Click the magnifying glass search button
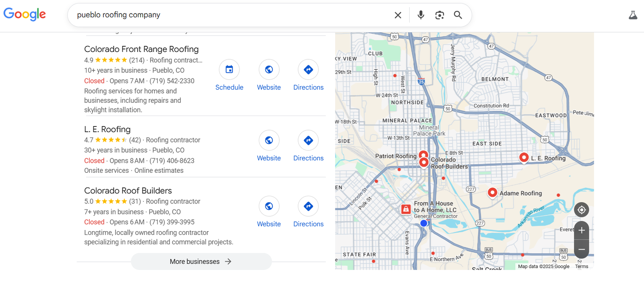 click(458, 15)
